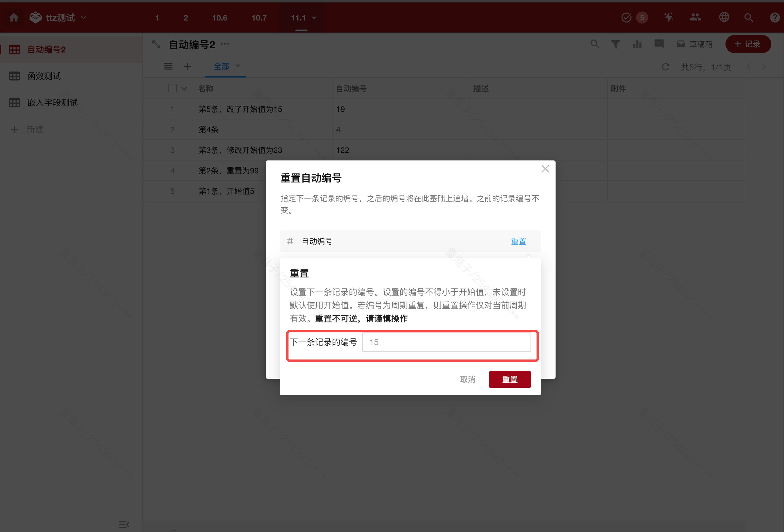Open the globe language icon
The width and height of the screenshot is (784, 532).
[x=724, y=17]
